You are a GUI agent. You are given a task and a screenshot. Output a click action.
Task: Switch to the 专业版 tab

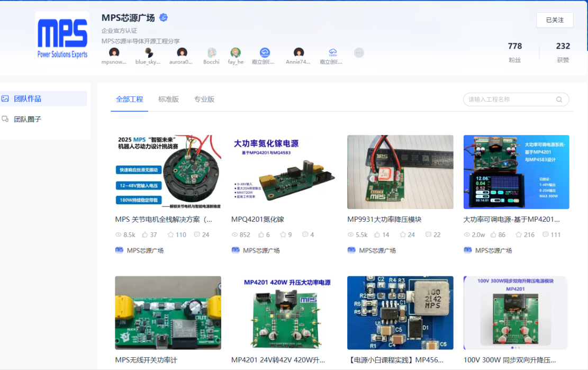tap(204, 100)
